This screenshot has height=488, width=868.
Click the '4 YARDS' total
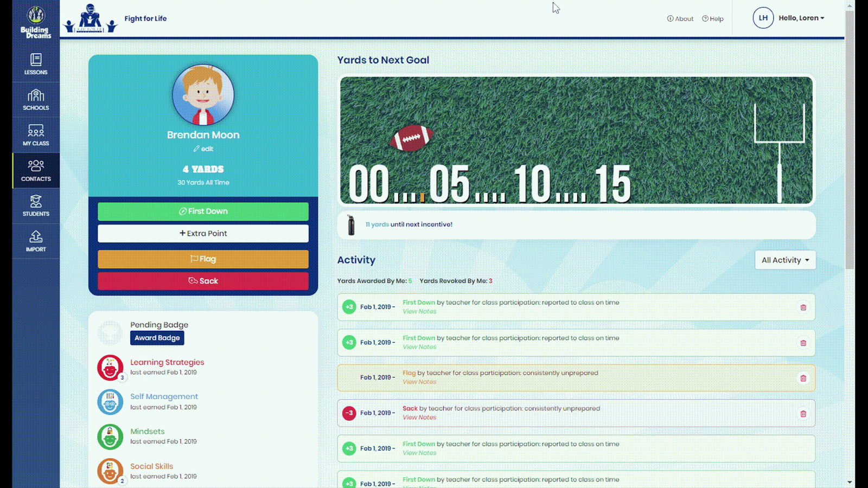(x=203, y=169)
